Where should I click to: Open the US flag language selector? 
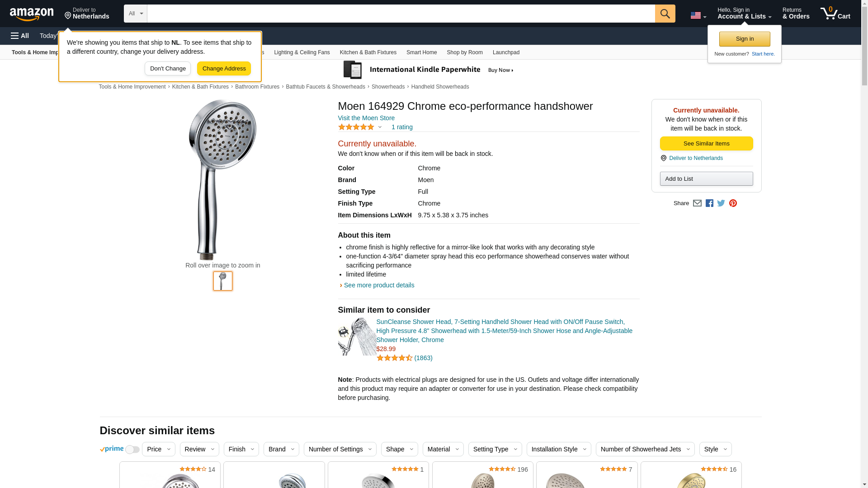698,15
